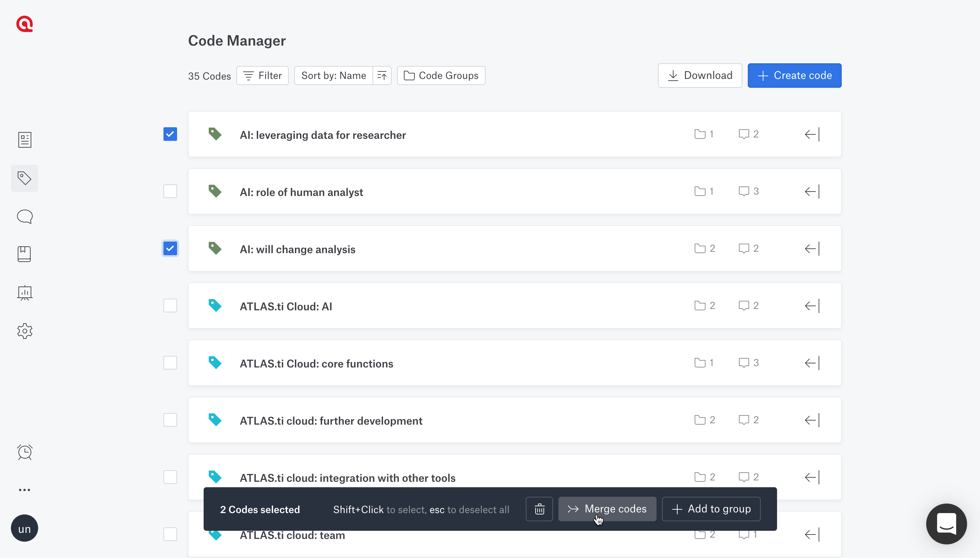
Task: Open the Settings gear icon
Action: click(x=25, y=331)
